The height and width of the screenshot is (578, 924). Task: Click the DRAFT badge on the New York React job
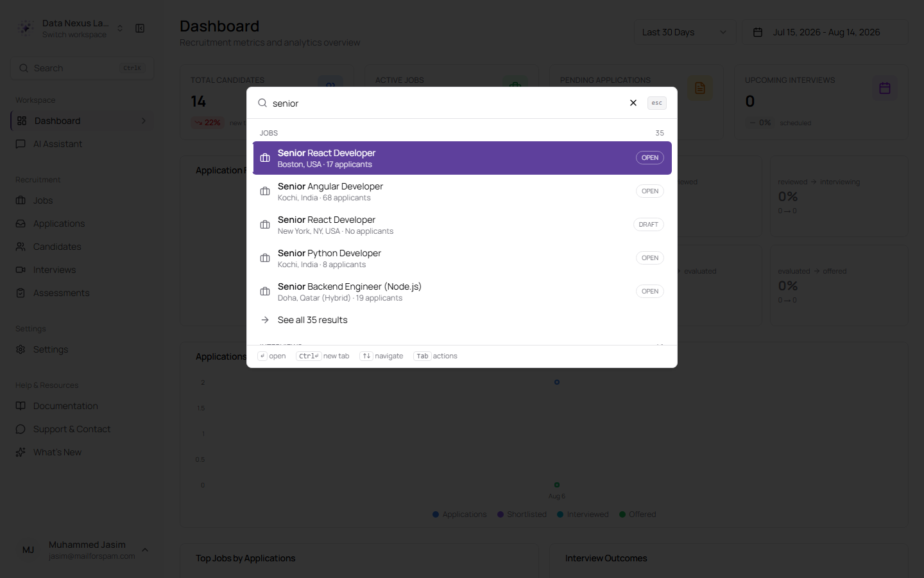649,225
